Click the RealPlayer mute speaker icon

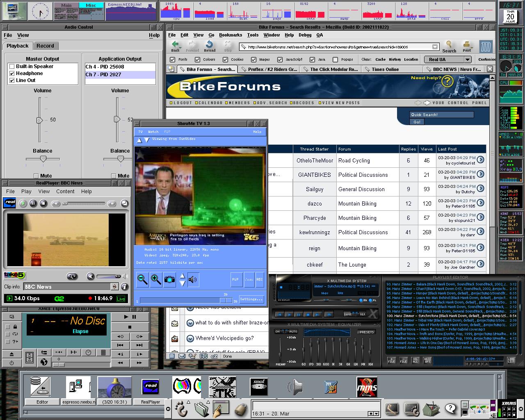pos(91,276)
